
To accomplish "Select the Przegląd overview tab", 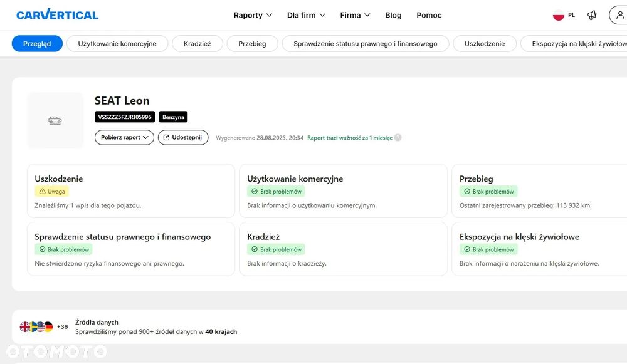I will 37,44.
